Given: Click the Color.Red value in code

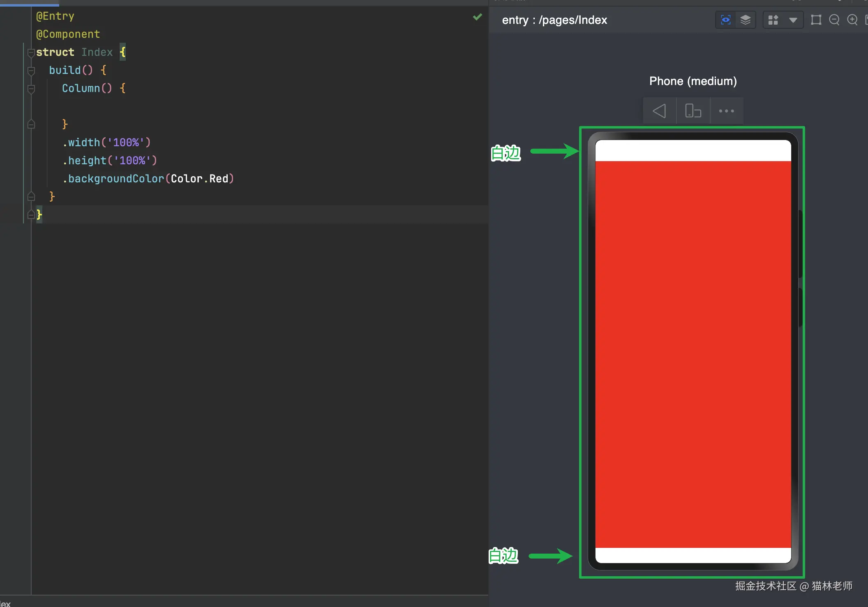Looking at the screenshot, I should click(x=199, y=179).
